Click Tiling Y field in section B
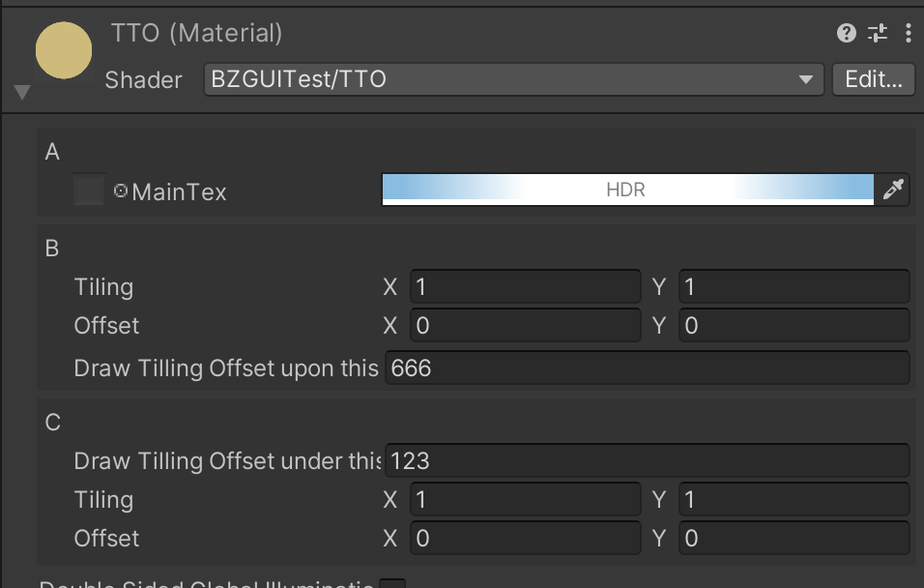Image resolution: width=924 pixels, height=588 pixels. (x=794, y=287)
